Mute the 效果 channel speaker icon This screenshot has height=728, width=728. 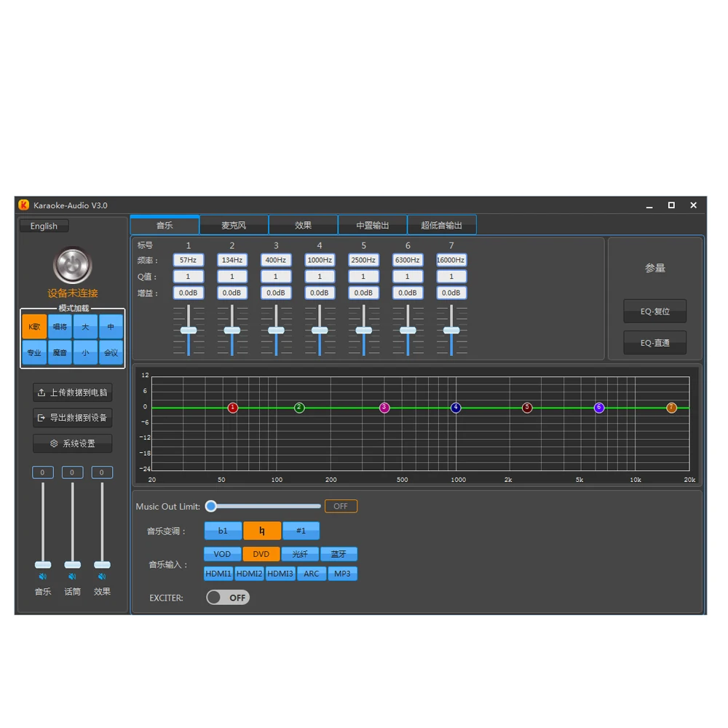[x=102, y=577]
